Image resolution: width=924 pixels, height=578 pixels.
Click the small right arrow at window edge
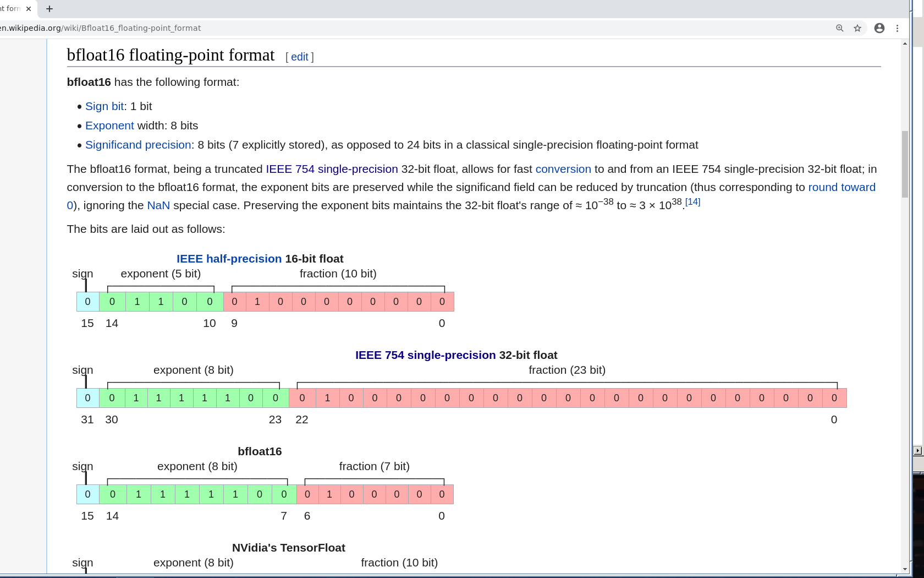[917, 451]
